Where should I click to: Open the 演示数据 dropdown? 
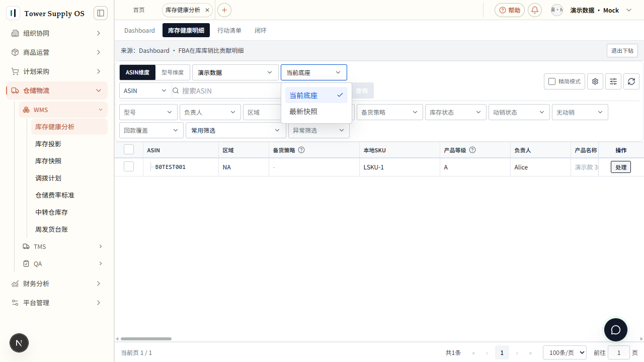[x=235, y=72]
